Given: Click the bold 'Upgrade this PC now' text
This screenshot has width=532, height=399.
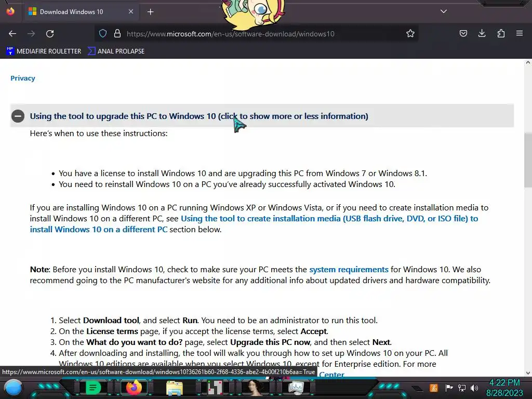Looking at the screenshot, I should [270, 342].
